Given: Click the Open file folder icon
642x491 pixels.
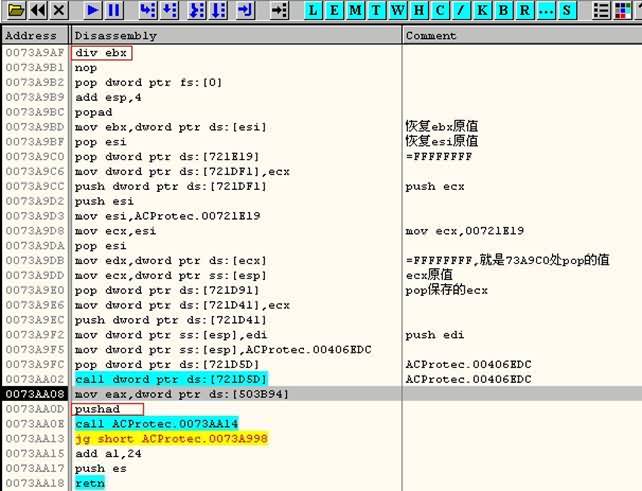Looking at the screenshot, I should point(14,10).
